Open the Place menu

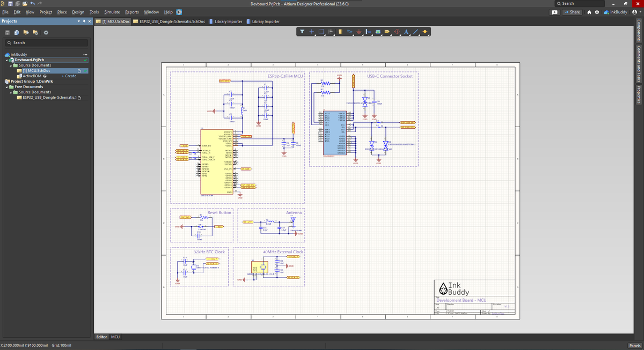[62, 12]
